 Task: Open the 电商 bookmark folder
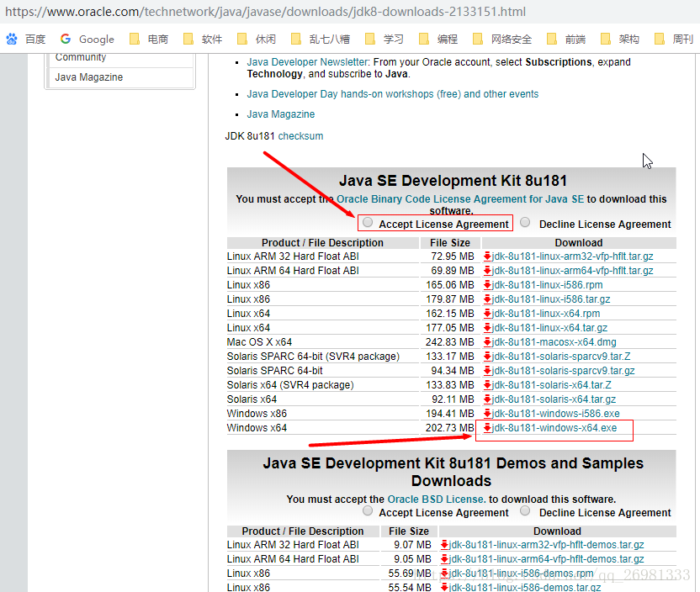(x=149, y=40)
